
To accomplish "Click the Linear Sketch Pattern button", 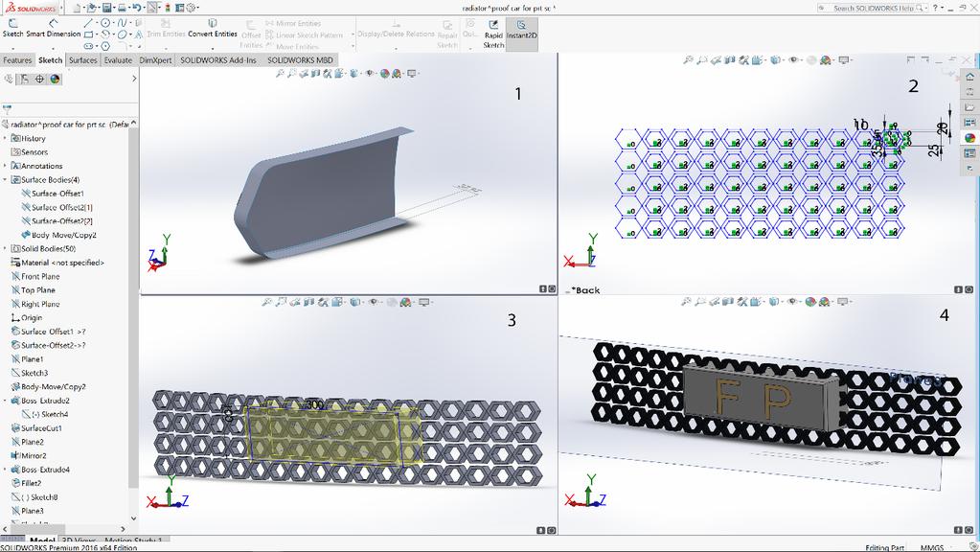I will 305,35.
